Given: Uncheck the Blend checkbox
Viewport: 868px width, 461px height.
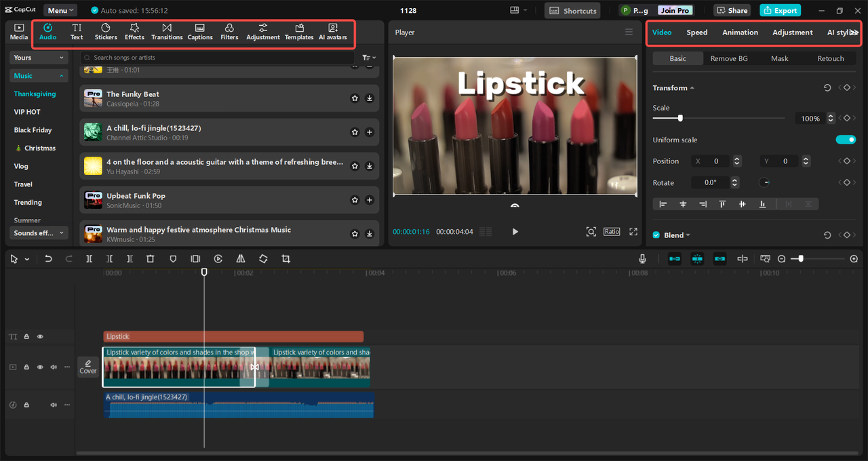Looking at the screenshot, I should point(656,235).
